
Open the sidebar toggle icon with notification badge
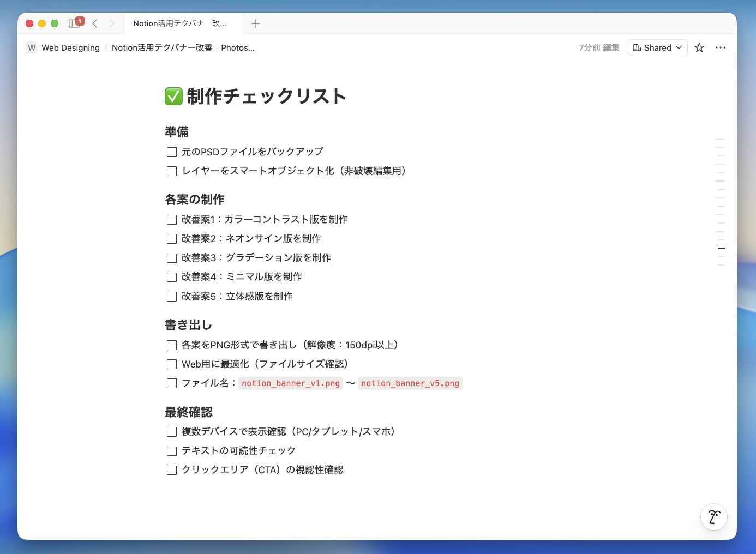[75, 23]
